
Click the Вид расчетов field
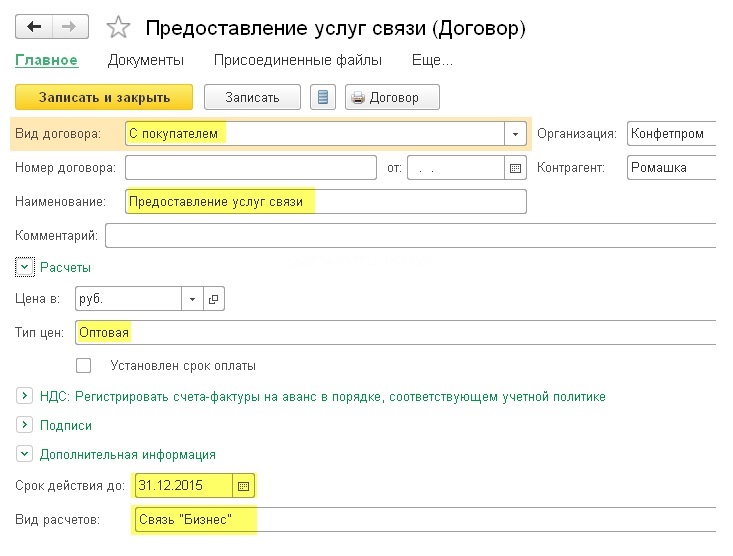pyautogui.click(x=425, y=520)
